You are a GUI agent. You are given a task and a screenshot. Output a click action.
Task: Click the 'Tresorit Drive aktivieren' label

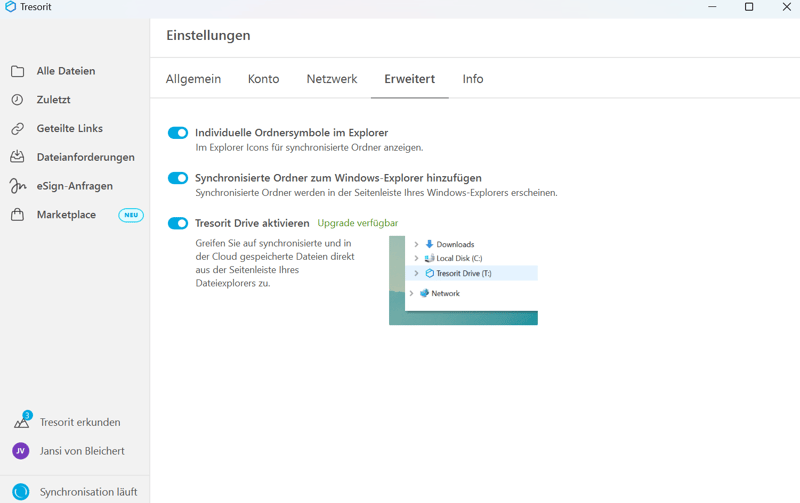(x=252, y=223)
